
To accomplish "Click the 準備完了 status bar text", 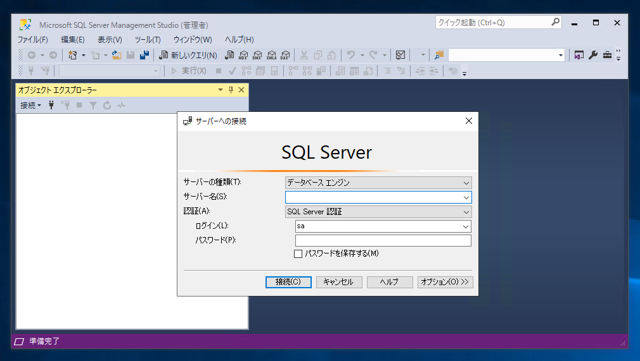I will [44, 341].
